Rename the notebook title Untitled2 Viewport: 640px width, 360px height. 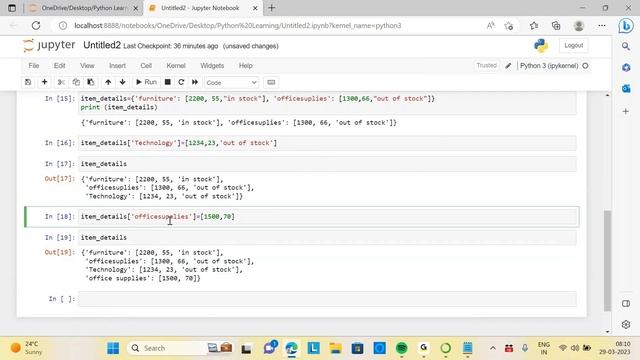tap(102, 45)
